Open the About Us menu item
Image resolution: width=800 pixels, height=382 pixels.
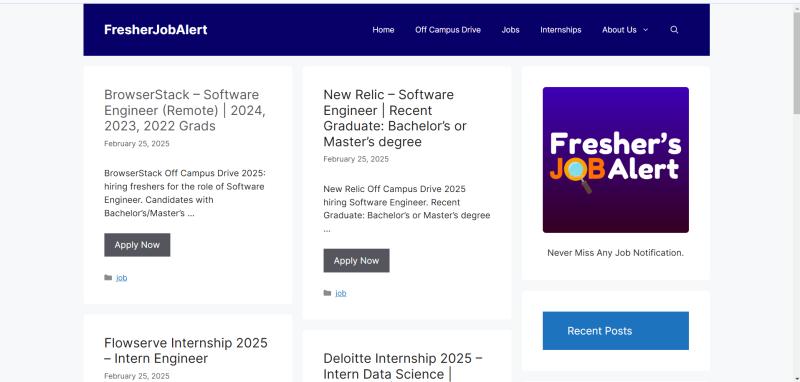coord(619,30)
